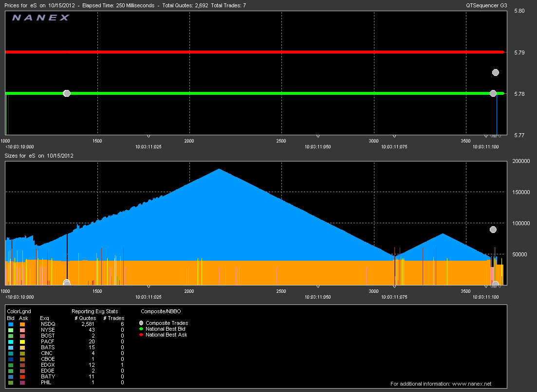
Task: Click the 'BOST' exchange name
Action: point(48,336)
